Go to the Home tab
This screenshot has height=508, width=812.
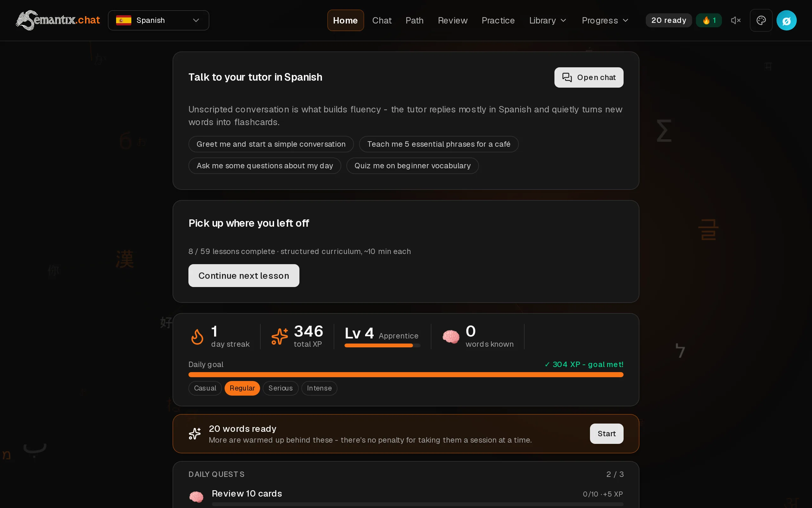pyautogui.click(x=345, y=21)
